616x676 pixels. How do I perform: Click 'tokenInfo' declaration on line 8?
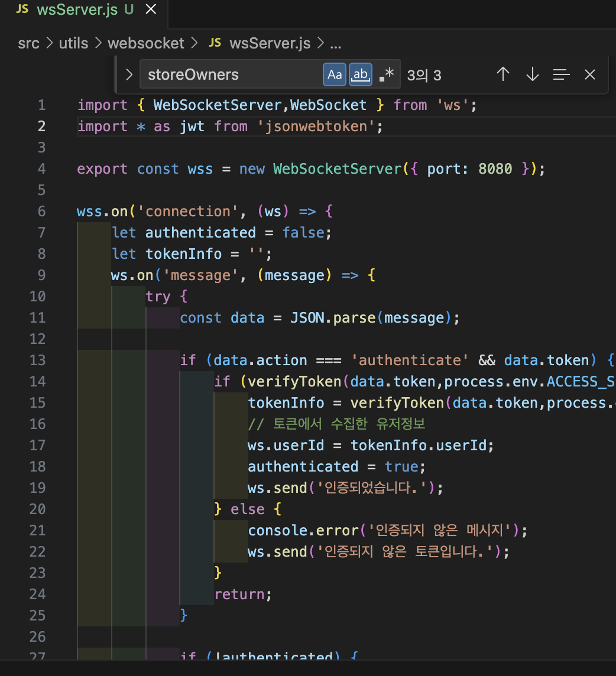pyautogui.click(x=183, y=254)
